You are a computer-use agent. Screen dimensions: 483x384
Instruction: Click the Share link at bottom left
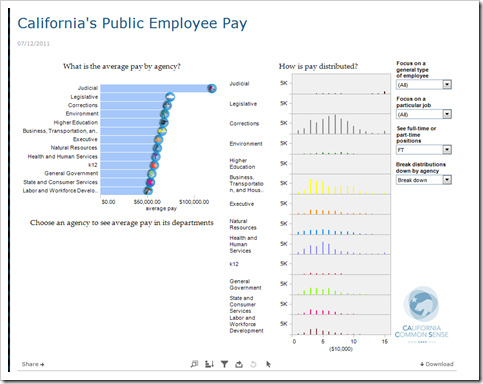(33, 364)
